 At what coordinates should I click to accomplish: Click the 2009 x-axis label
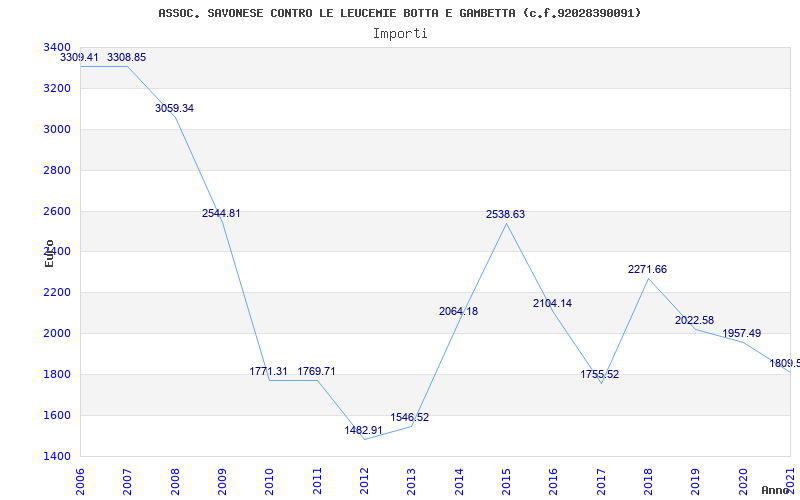222,482
